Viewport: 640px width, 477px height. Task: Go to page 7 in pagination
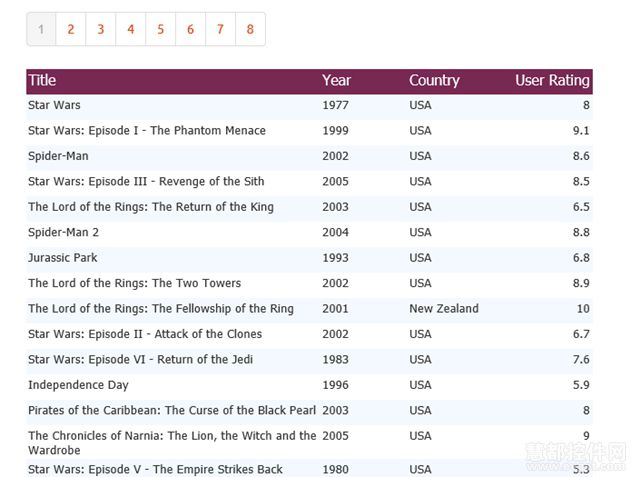220,29
